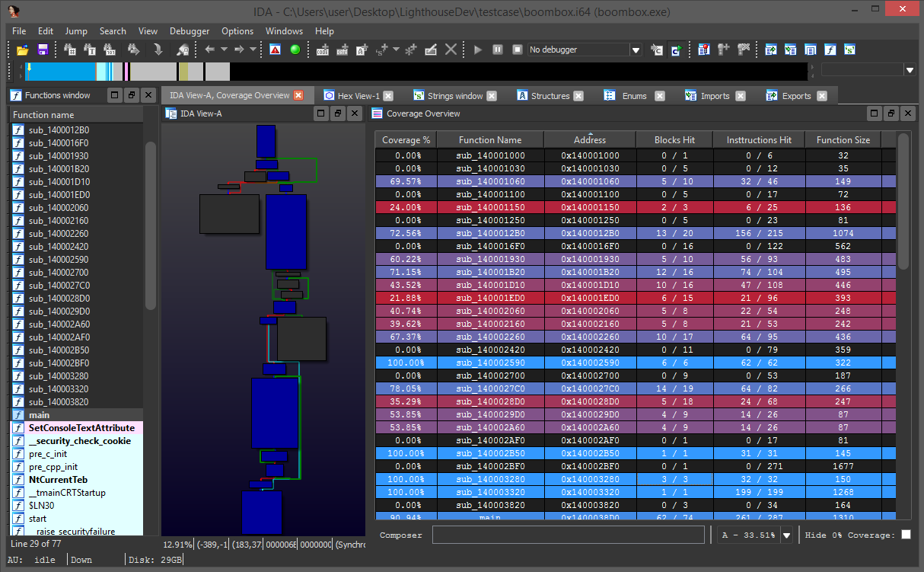Click the green circle status icon
924x572 pixels.
pyautogui.click(x=295, y=50)
